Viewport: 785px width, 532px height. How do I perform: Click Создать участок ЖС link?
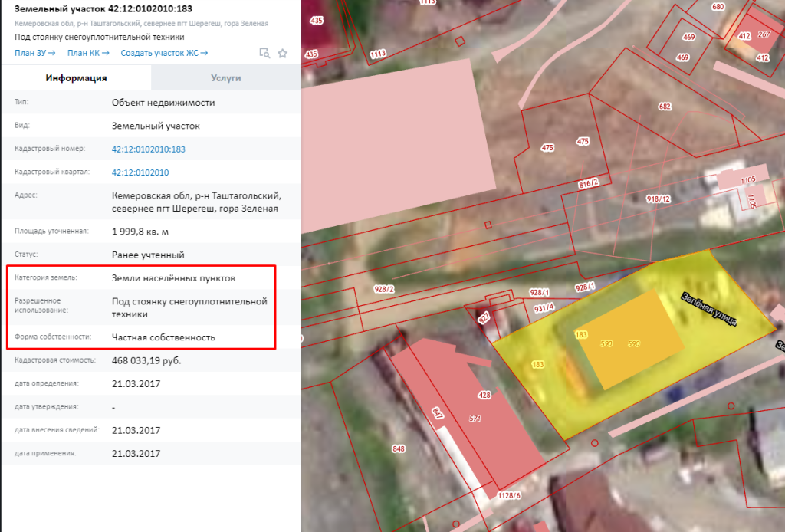tap(164, 53)
